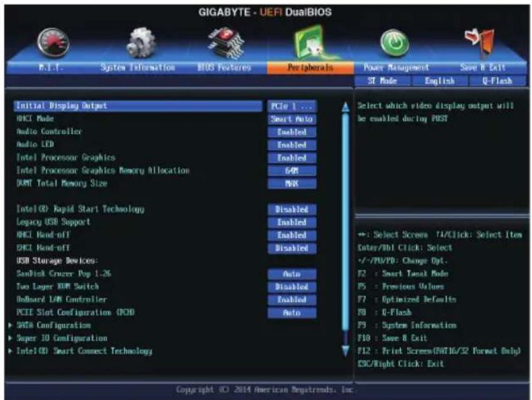Open Initial Display Output PCIe 1 value
Image resolution: width=532 pixels, height=400 pixels.
(292, 106)
